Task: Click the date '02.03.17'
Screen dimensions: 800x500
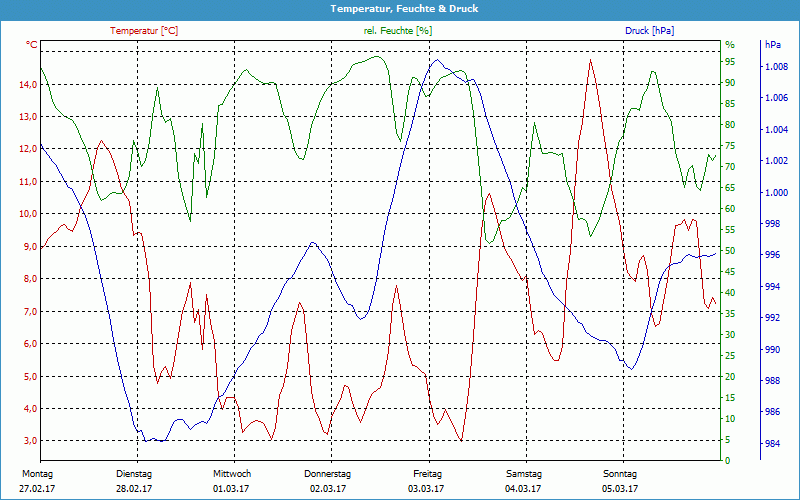Action: [x=328, y=489]
